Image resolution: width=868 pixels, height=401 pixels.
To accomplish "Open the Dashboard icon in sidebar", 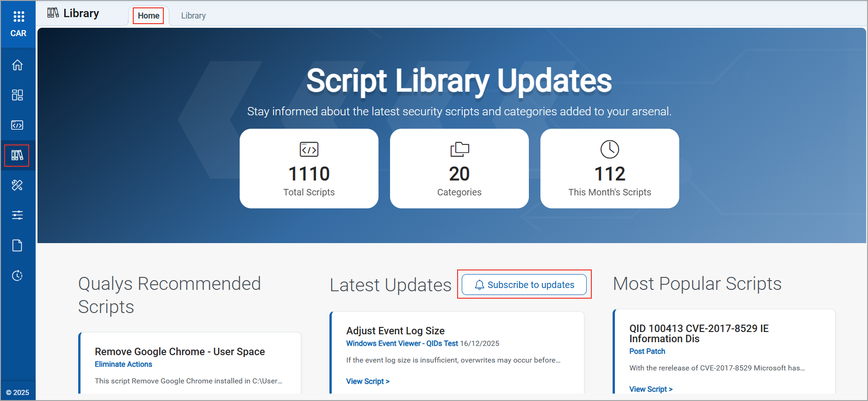I will tap(18, 95).
